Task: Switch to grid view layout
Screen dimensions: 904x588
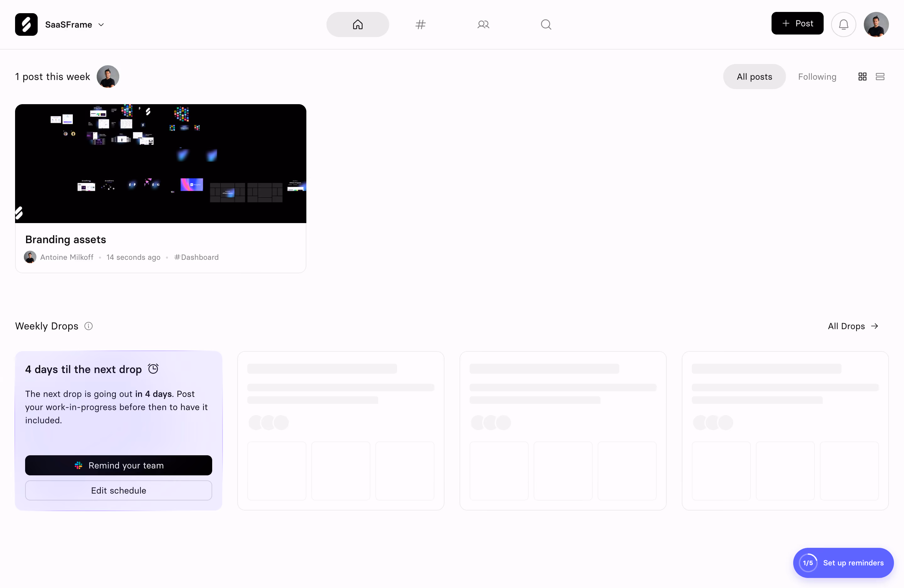Action: (x=863, y=76)
